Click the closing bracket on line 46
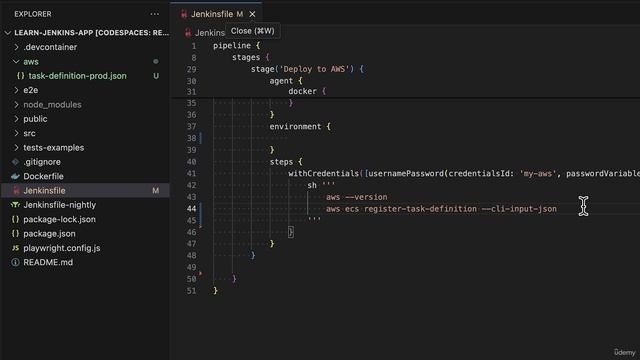The width and height of the screenshot is (640, 360). [291, 232]
